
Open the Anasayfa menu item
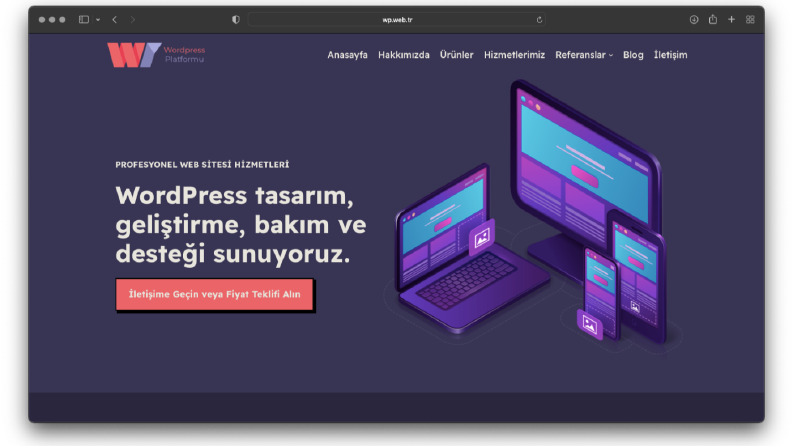pyautogui.click(x=347, y=55)
